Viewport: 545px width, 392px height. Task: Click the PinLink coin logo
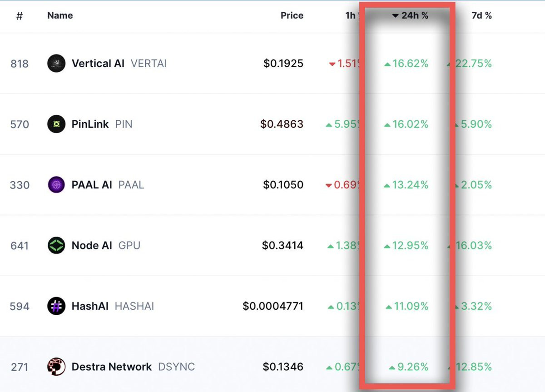[x=56, y=124]
